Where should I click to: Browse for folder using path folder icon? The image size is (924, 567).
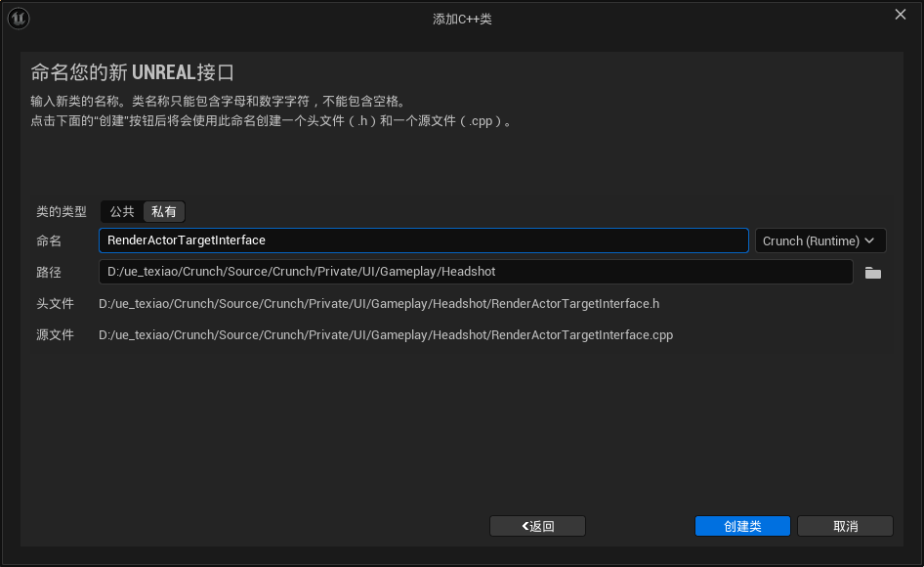[x=873, y=273]
